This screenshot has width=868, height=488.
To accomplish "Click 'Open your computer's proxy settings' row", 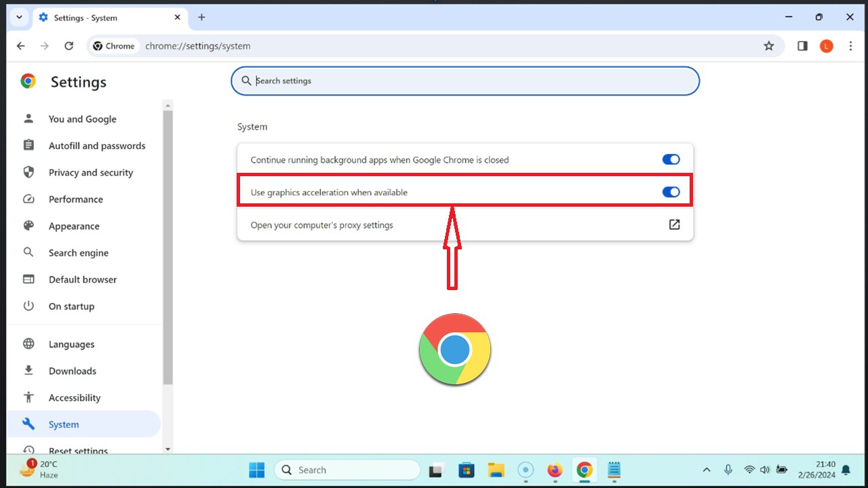I will tap(465, 224).
